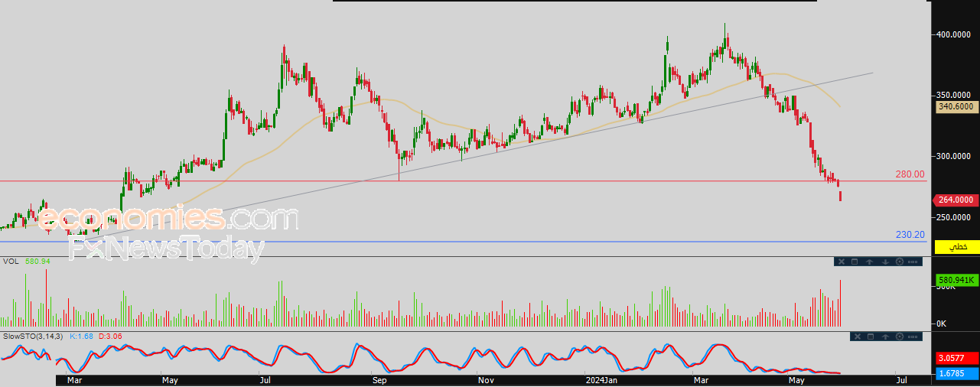
Task: Open more options for VOL panel
Action: [913, 262]
